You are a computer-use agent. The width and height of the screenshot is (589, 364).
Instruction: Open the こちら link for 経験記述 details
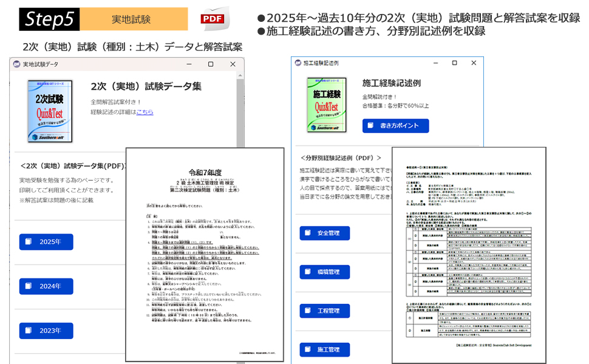tap(145, 112)
